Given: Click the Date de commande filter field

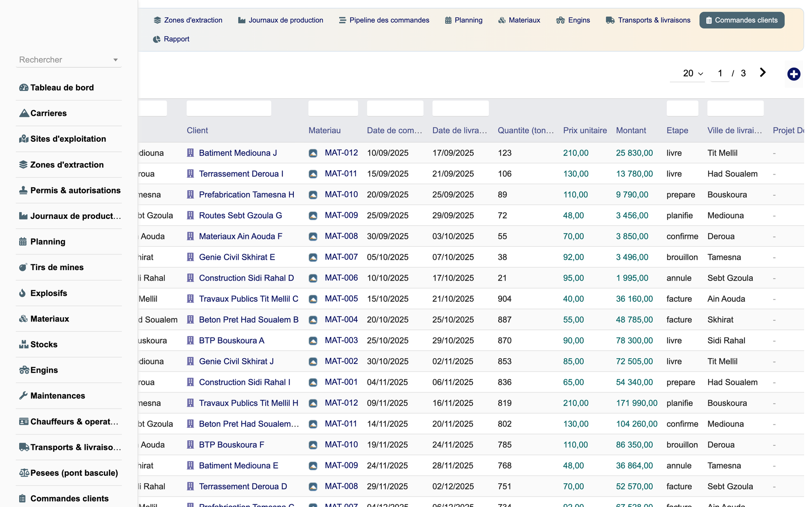Looking at the screenshot, I should tap(395, 108).
